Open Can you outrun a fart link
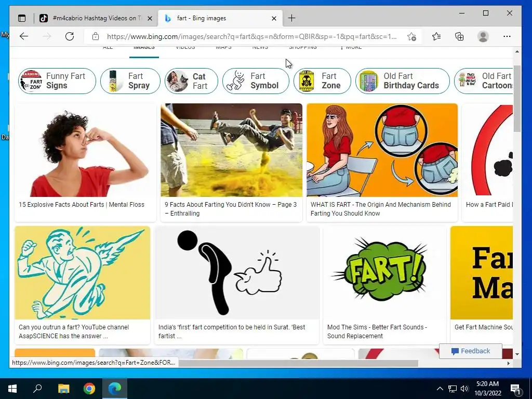Image resolution: width=532 pixels, height=399 pixels. (x=74, y=331)
